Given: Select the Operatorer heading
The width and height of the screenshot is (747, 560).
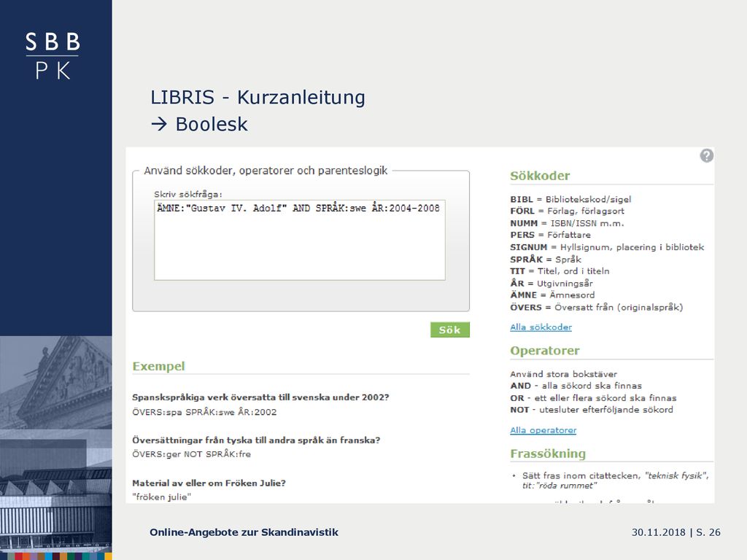Looking at the screenshot, I should click(544, 351).
